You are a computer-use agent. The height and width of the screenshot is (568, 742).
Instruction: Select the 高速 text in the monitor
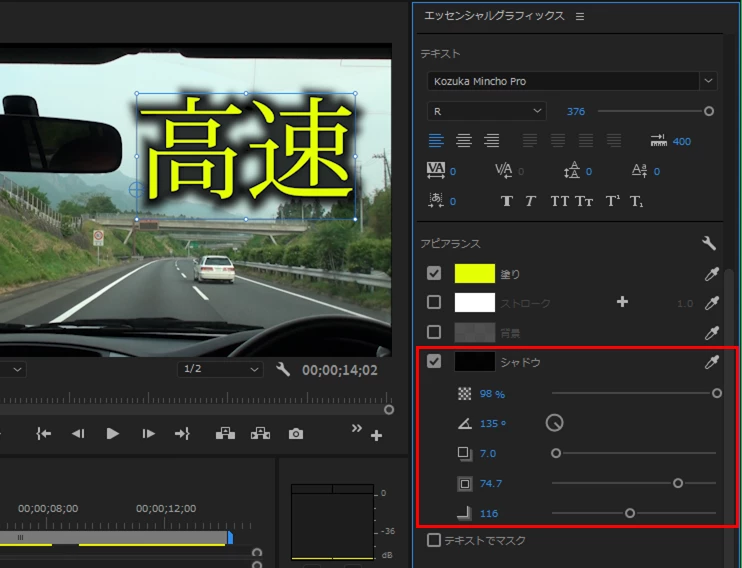click(x=246, y=148)
